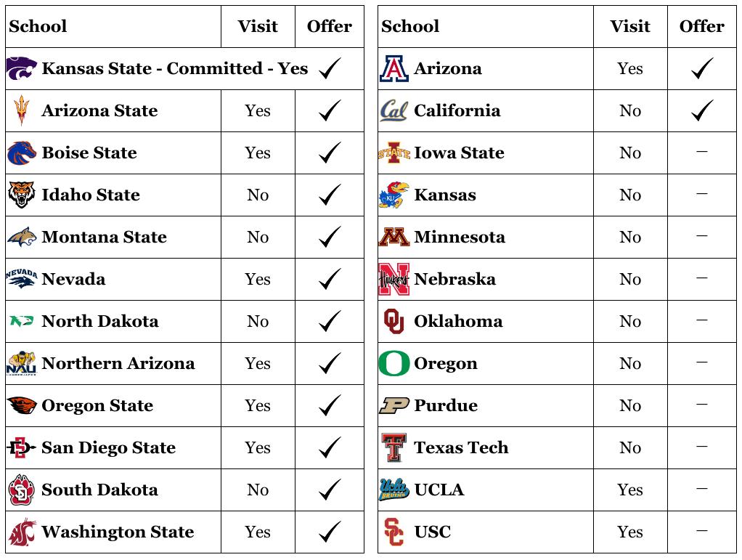Click the San Diego State school name

(109, 448)
